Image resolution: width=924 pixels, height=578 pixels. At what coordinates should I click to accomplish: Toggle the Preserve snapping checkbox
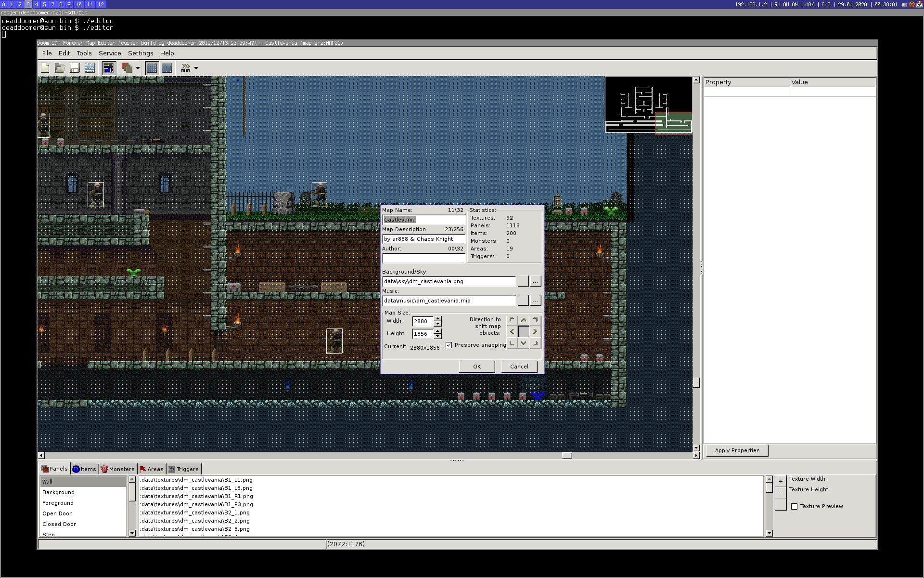click(449, 345)
